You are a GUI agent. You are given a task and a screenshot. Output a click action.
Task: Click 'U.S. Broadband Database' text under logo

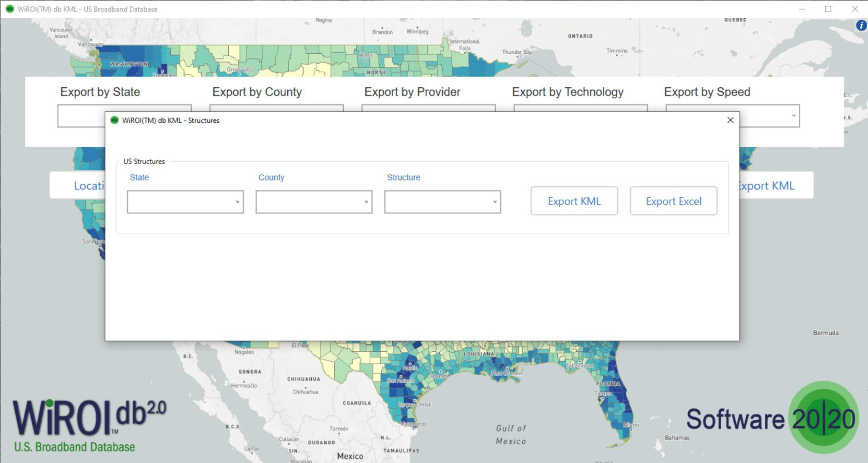click(74, 447)
